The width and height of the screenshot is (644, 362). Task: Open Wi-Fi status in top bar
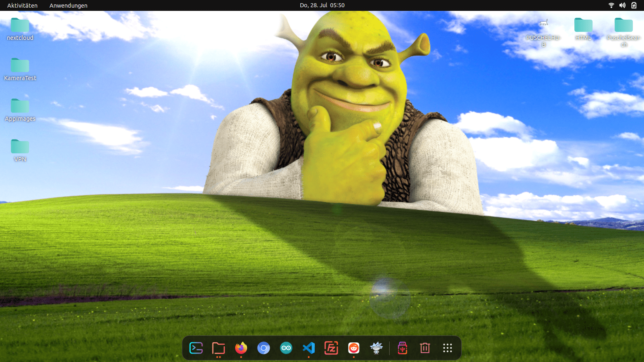point(611,5)
